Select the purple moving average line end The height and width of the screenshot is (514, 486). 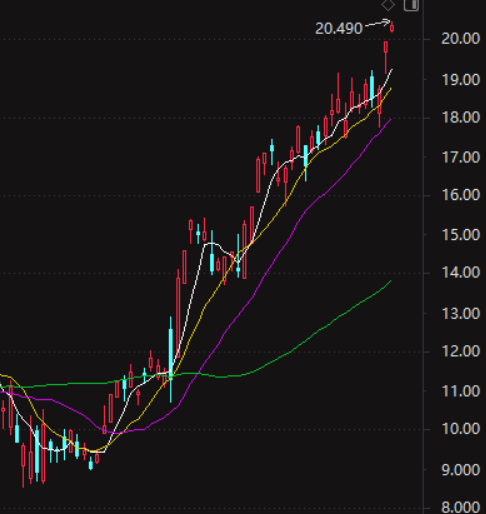click(391, 119)
